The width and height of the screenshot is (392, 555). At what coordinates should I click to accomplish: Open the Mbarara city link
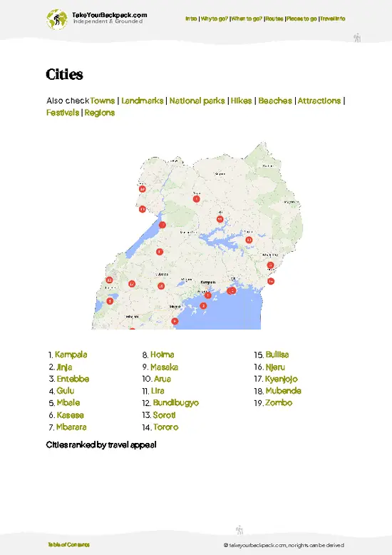pyautogui.click(x=71, y=427)
